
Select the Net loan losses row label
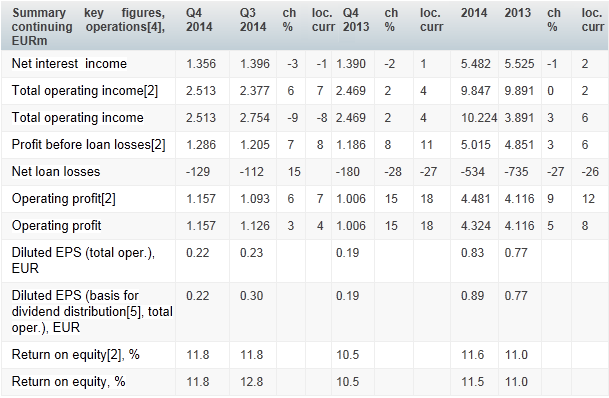56,171
